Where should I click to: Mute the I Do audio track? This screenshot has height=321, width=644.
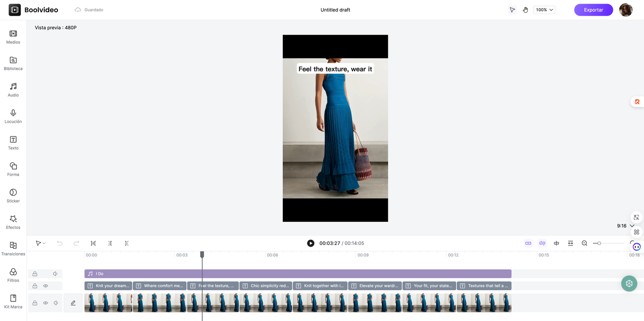[55, 274]
